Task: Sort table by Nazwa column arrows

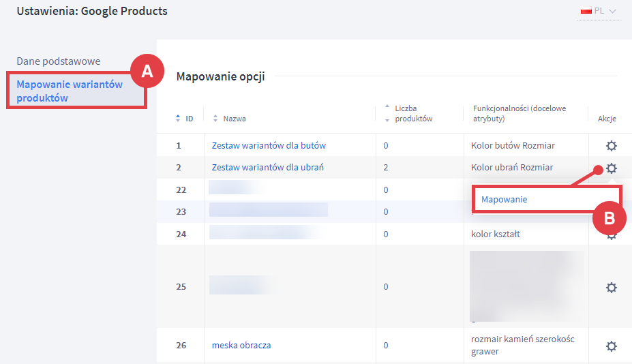Action: (215, 119)
